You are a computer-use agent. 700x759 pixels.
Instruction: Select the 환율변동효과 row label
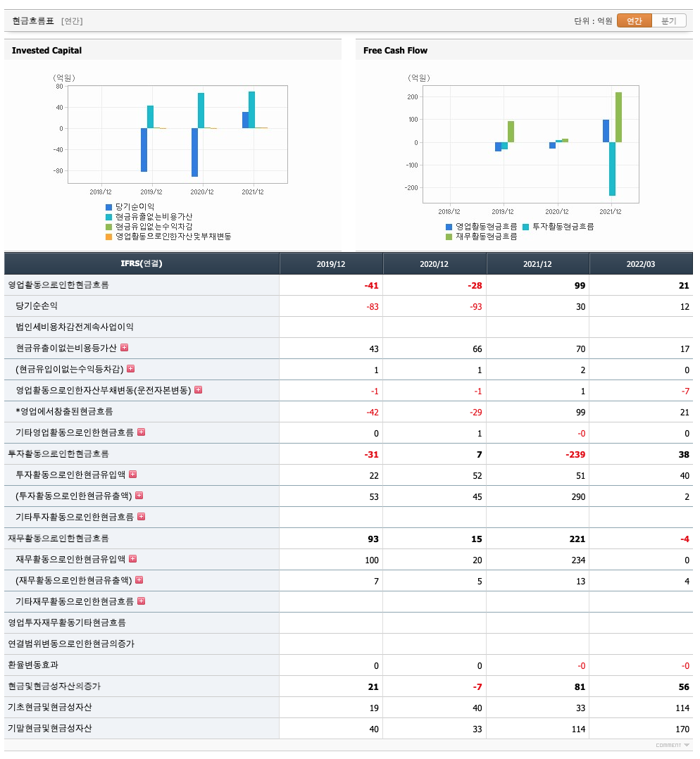pyautogui.click(x=33, y=665)
